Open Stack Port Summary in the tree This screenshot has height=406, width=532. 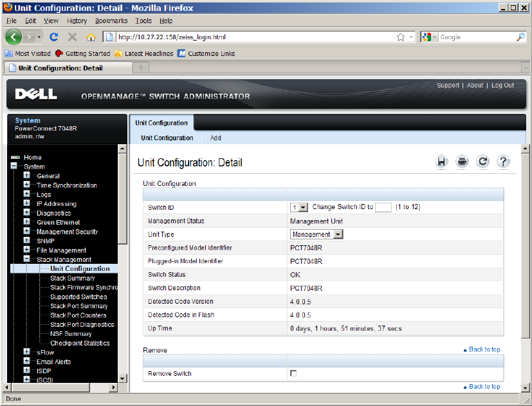[x=78, y=306]
